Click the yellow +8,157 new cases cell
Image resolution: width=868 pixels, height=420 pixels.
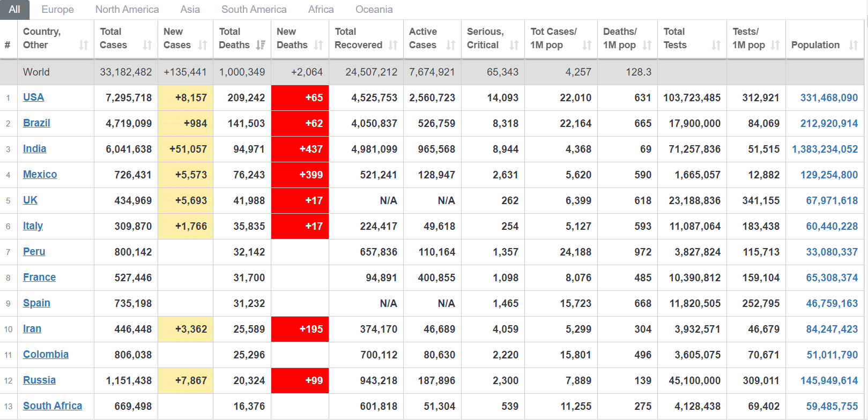[186, 98]
